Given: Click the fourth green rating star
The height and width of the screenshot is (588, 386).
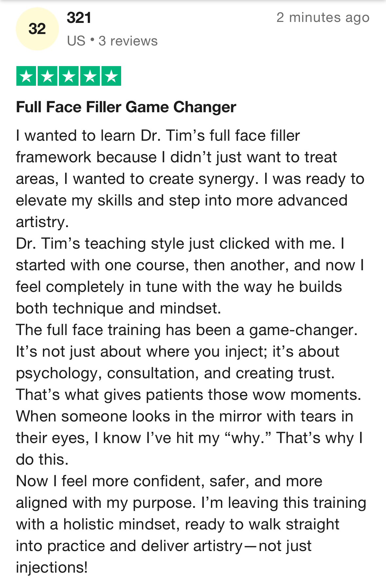Looking at the screenshot, I should click(90, 76).
